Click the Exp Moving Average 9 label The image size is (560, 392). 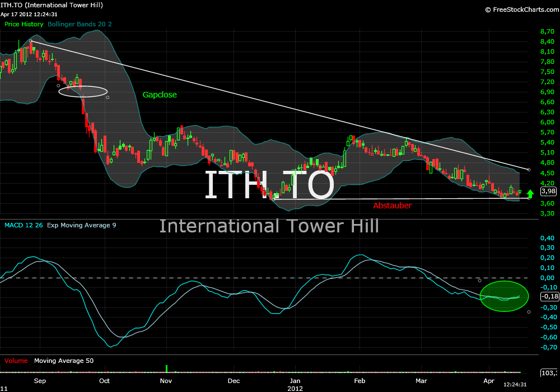(81, 225)
